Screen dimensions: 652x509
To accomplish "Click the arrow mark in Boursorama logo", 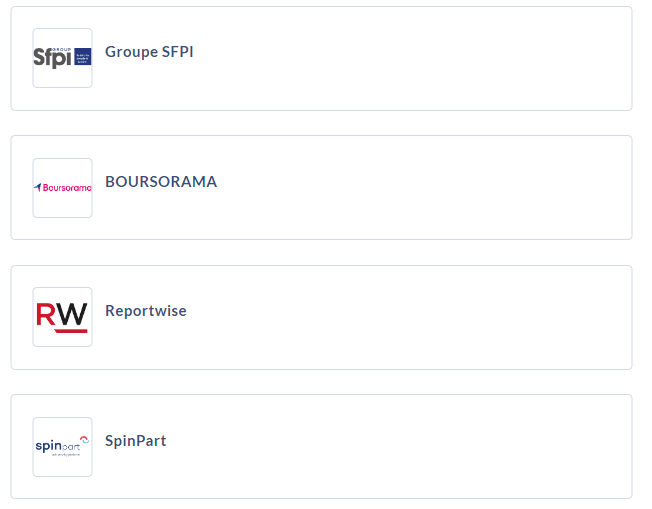I will [x=38, y=187].
